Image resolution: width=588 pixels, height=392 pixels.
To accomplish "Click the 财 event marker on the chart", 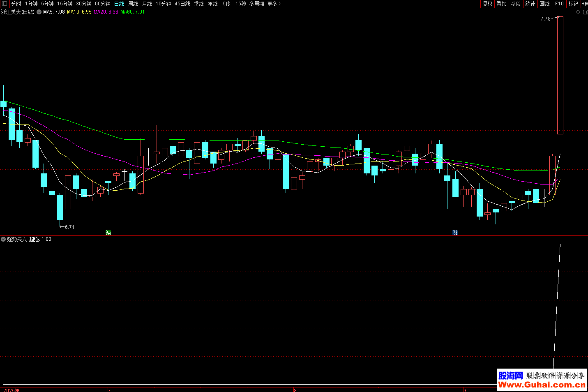I will click(455, 233).
